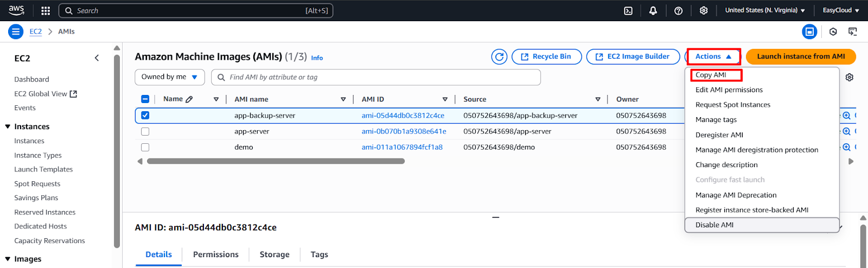Choose Disable AMI menu item

pyautogui.click(x=762, y=225)
